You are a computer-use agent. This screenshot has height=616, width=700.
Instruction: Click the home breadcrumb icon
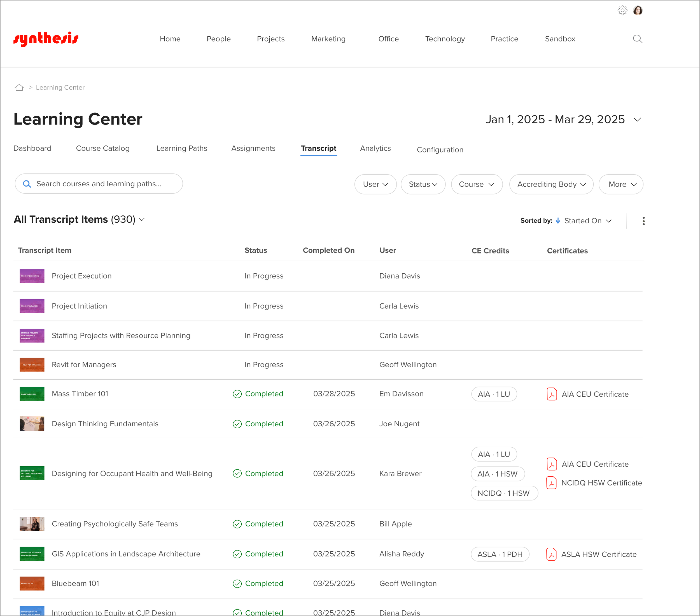pyautogui.click(x=19, y=87)
